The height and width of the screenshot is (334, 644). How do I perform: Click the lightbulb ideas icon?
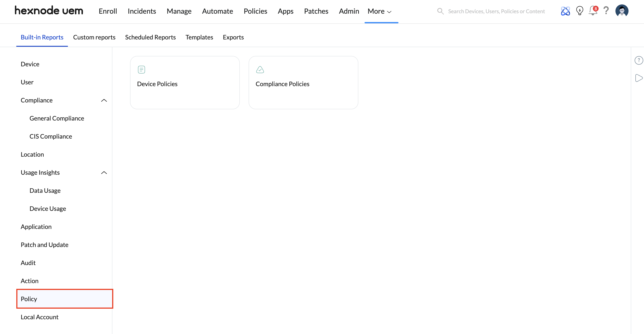pos(579,11)
